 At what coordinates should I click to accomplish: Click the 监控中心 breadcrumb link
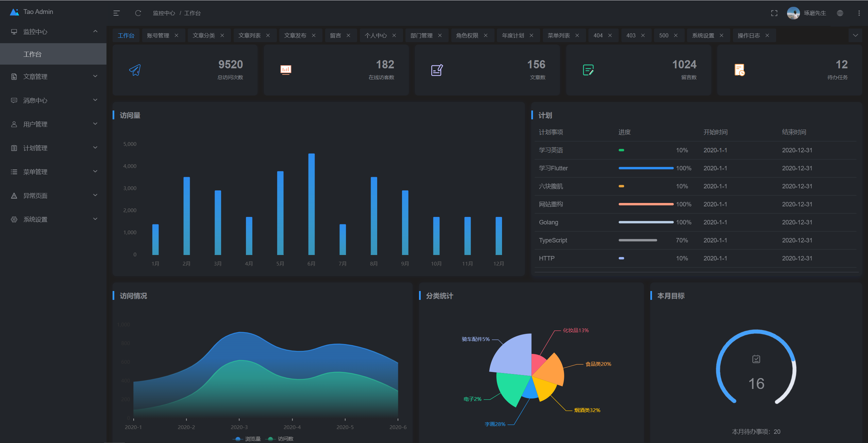[x=164, y=13]
